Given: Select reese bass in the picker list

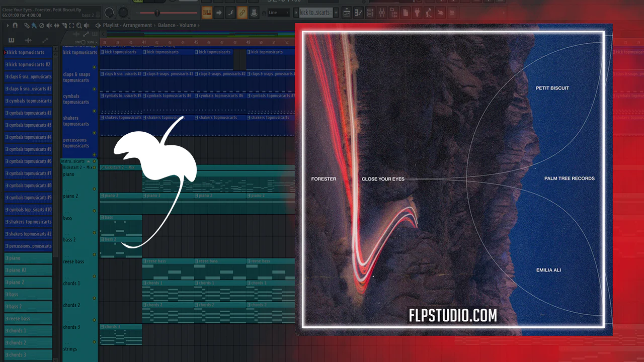Looking at the screenshot, I should click(x=28, y=318).
